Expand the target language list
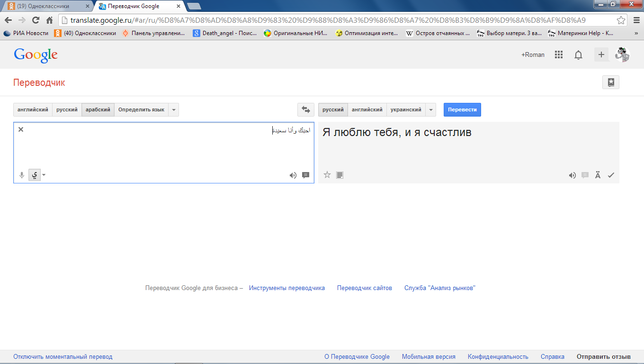Image resolution: width=644 pixels, height=364 pixels. tap(431, 109)
